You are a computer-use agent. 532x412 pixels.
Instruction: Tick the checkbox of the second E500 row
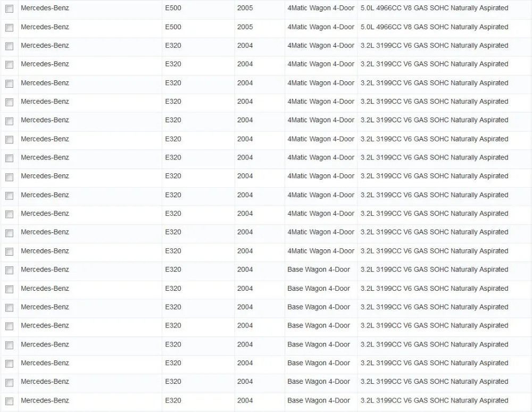10,28
